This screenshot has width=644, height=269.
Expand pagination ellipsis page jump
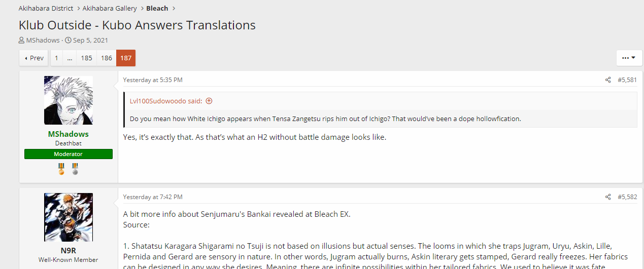pos(70,58)
